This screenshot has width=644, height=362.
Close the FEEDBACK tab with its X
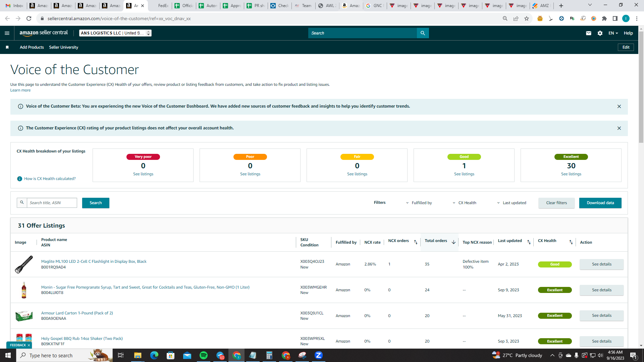pos(29,345)
